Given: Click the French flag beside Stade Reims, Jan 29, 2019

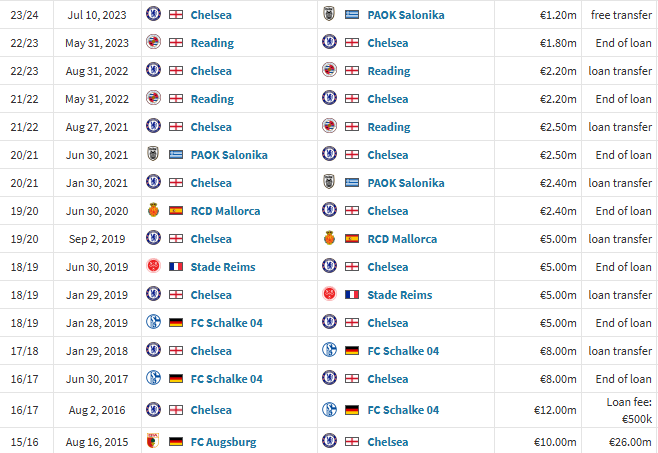Looking at the screenshot, I should pyautogui.click(x=352, y=295).
